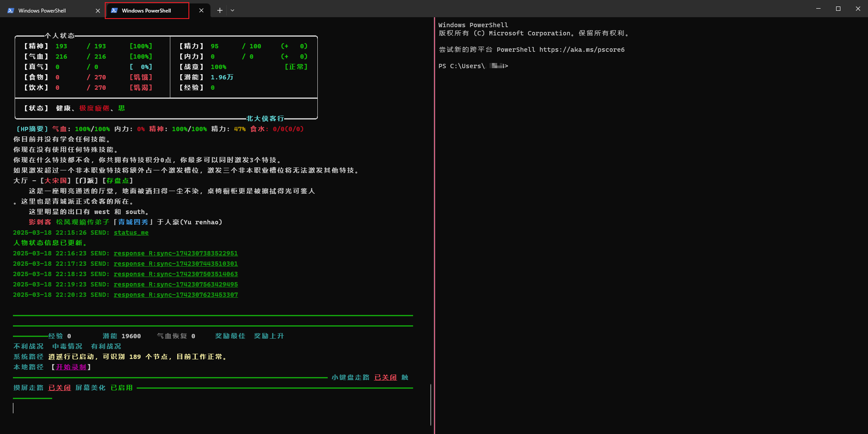
Task: Close the second PowerShell tab
Action: pyautogui.click(x=201, y=10)
